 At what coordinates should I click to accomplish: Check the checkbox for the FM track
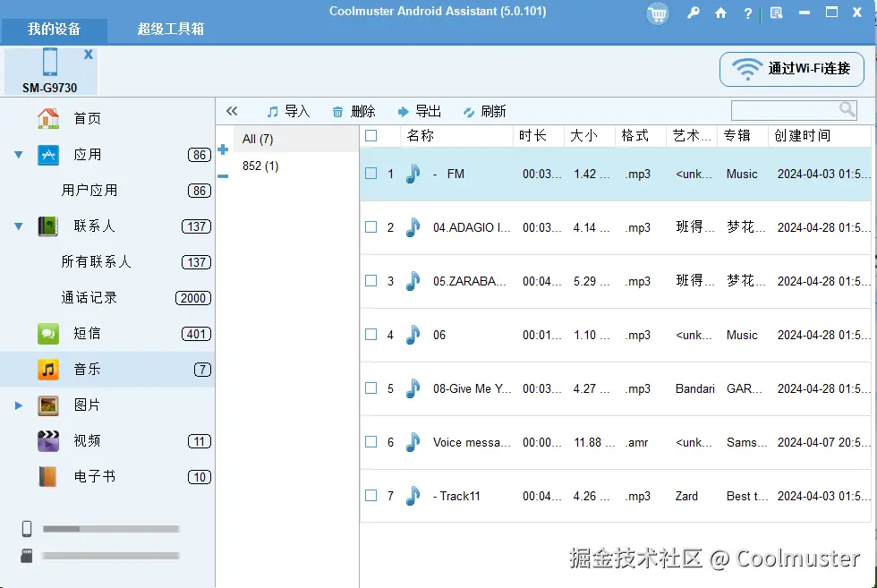point(372,174)
